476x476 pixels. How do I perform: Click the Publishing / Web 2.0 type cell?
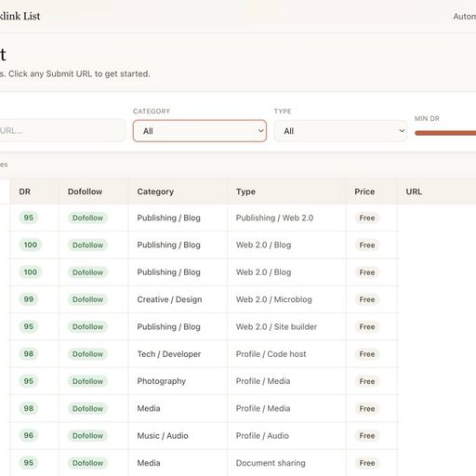coord(274,218)
